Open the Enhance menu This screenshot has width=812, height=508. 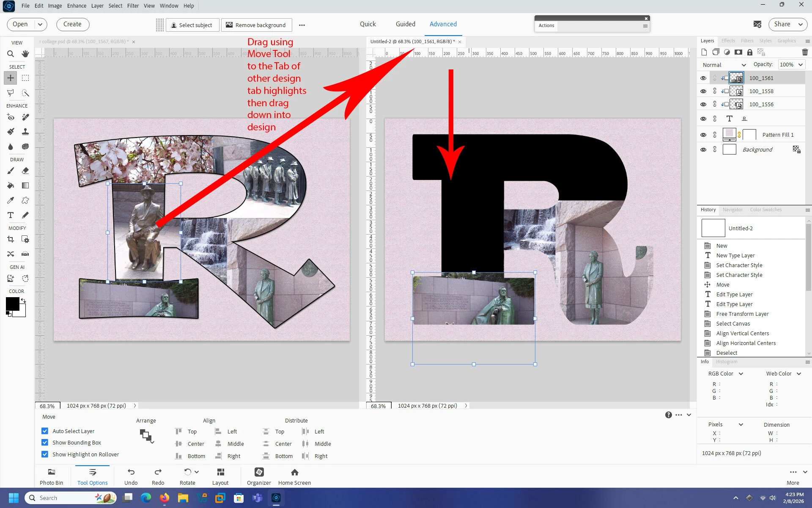pos(77,6)
